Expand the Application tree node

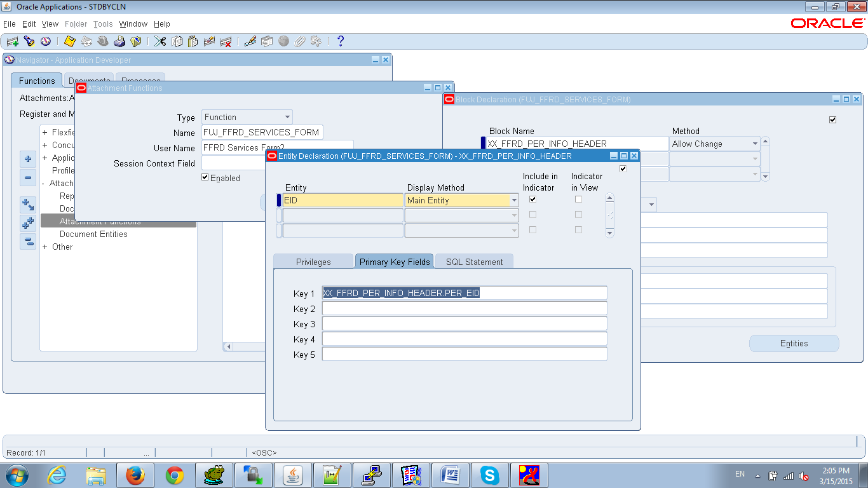[45, 158]
